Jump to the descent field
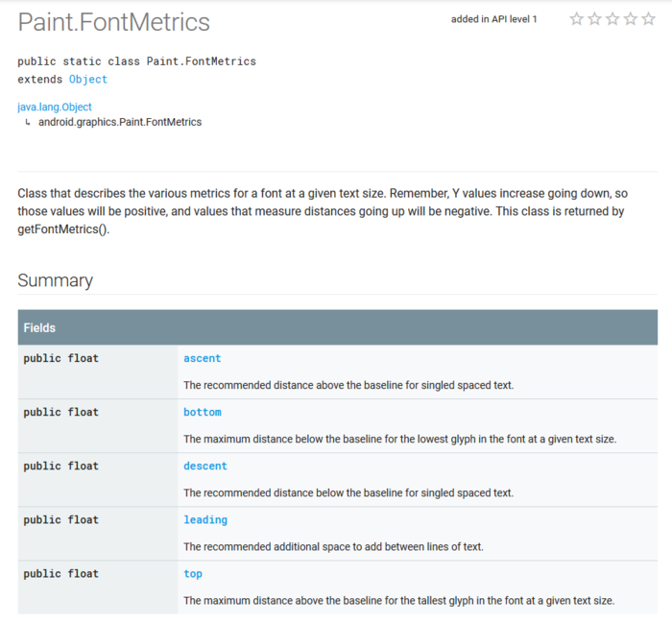Screen dimensions: 672x623 [x=205, y=466]
